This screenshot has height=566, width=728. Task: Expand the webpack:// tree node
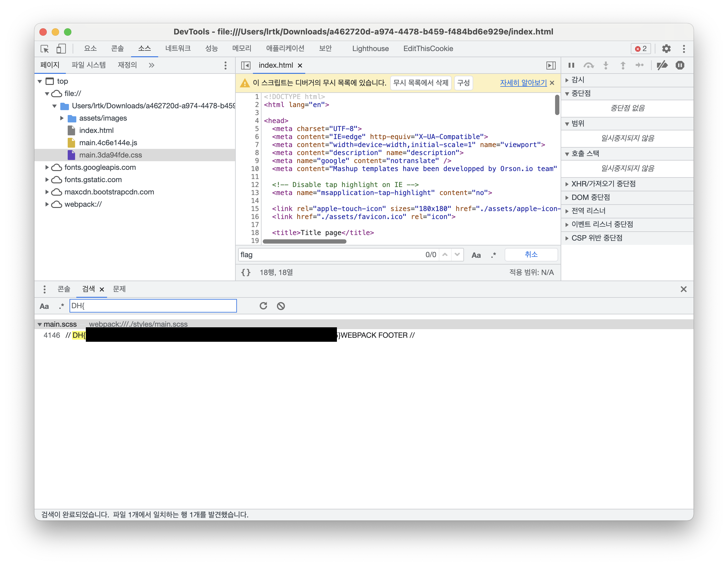coord(47,204)
